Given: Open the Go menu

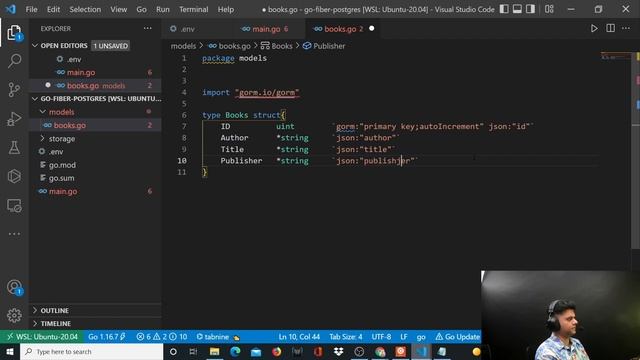Looking at the screenshot, I should click(x=141, y=9).
